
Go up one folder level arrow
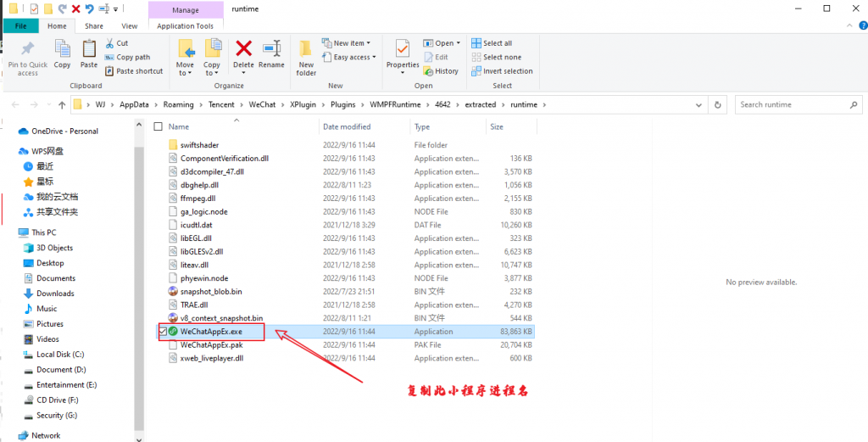click(62, 104)
